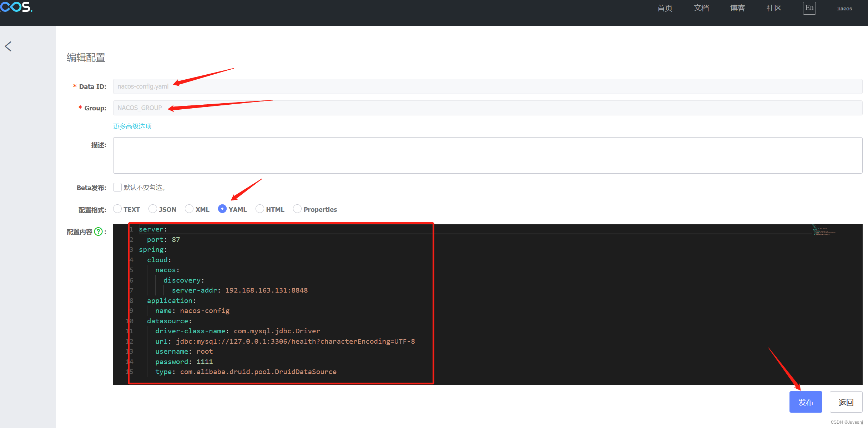Viewport: 868px width, 428px height.
Task: Click the green help icon beside 配置内容
Action: click(99, 232)
